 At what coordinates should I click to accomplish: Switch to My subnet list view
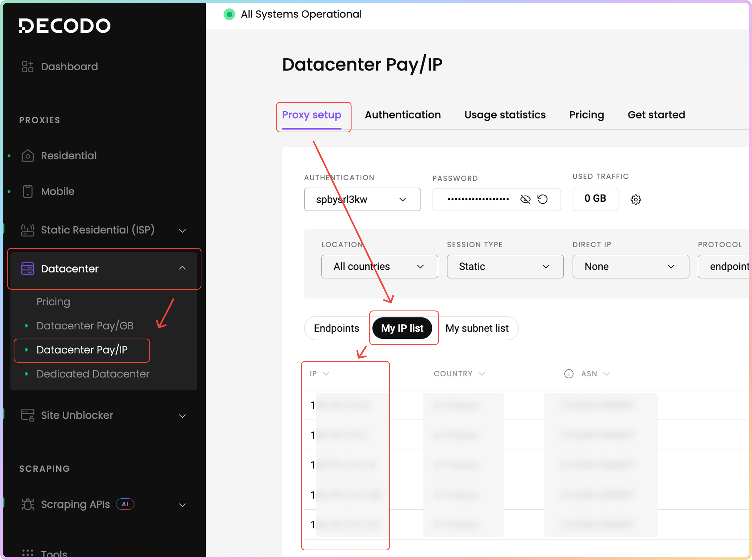pos(477,328)
